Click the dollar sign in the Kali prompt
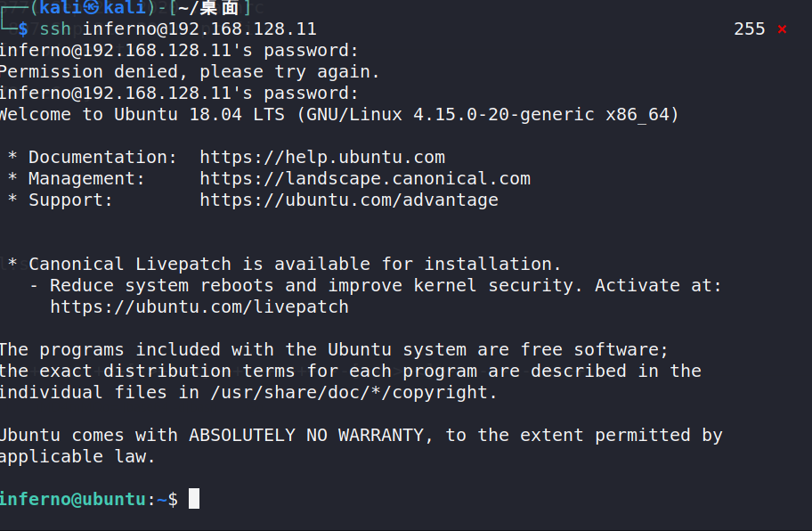 pos(23,29)
